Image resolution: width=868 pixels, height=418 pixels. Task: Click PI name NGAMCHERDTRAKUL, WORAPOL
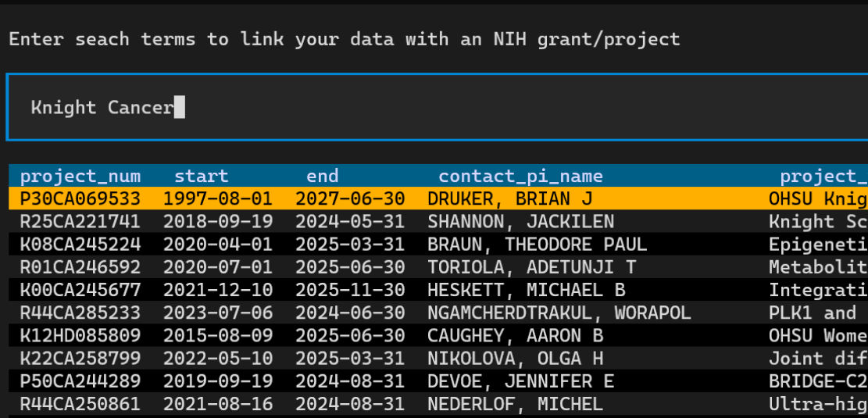click(559, 313)
